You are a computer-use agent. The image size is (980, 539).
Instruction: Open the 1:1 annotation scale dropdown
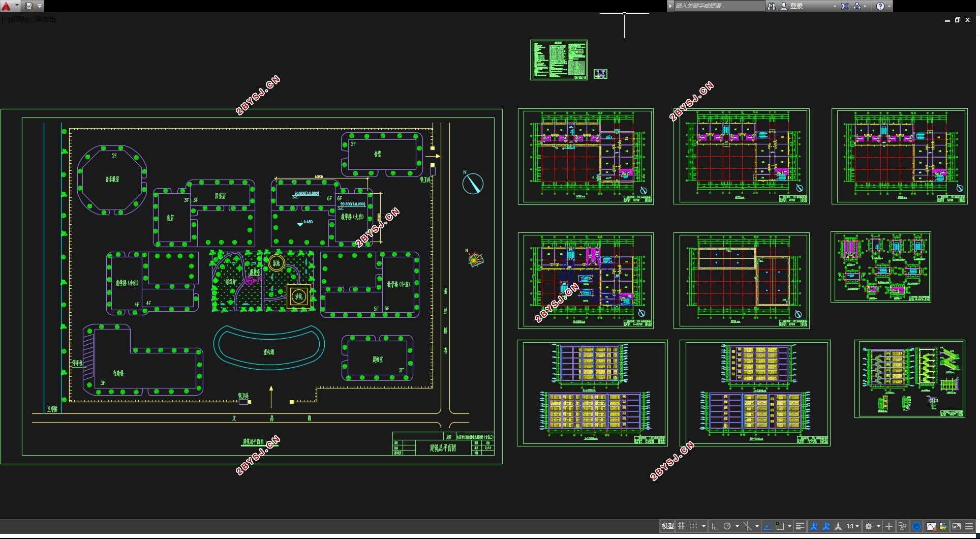tap(853, 526)
